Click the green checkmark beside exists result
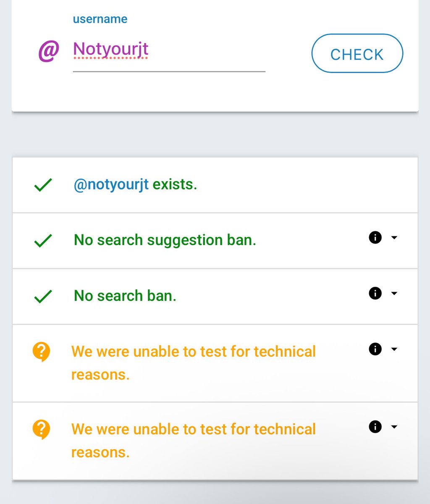Image resolution: width=430 pixels, height=504 pixels. click(43, 185)
